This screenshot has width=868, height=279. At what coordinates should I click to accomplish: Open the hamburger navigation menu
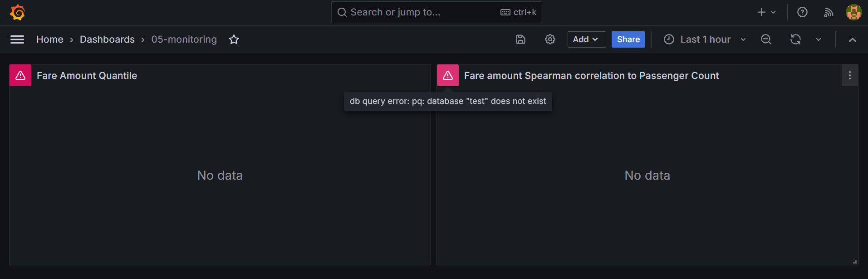click(17, 39)
